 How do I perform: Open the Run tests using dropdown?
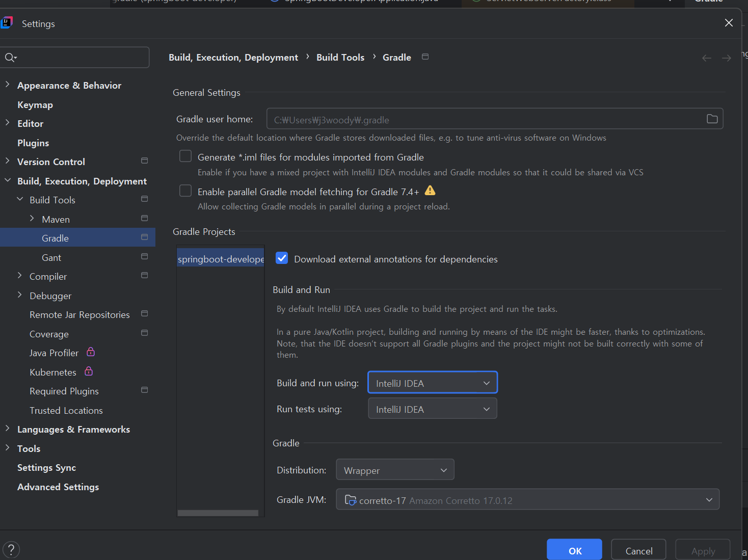[433, 409]
